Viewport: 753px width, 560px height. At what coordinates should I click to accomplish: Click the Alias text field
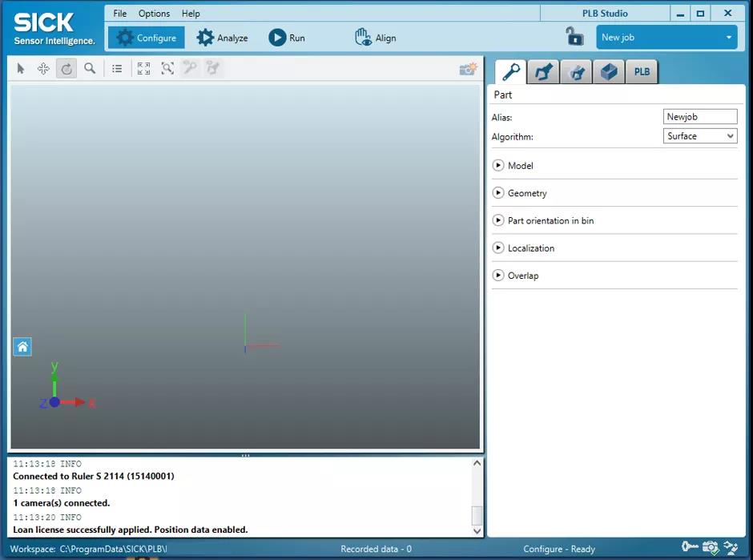(700, 117)
